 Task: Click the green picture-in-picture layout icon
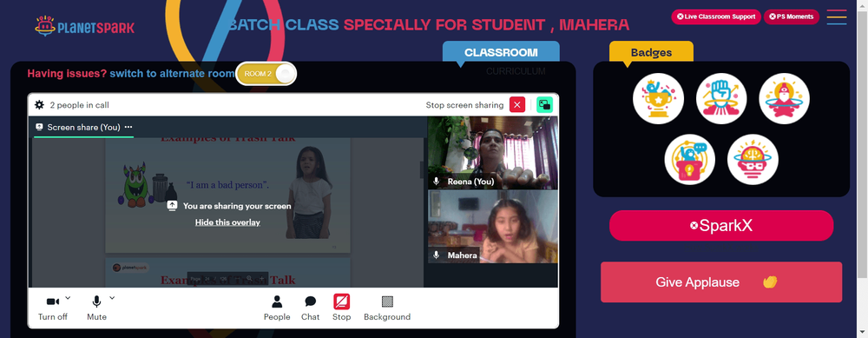[x=545, y=105]
